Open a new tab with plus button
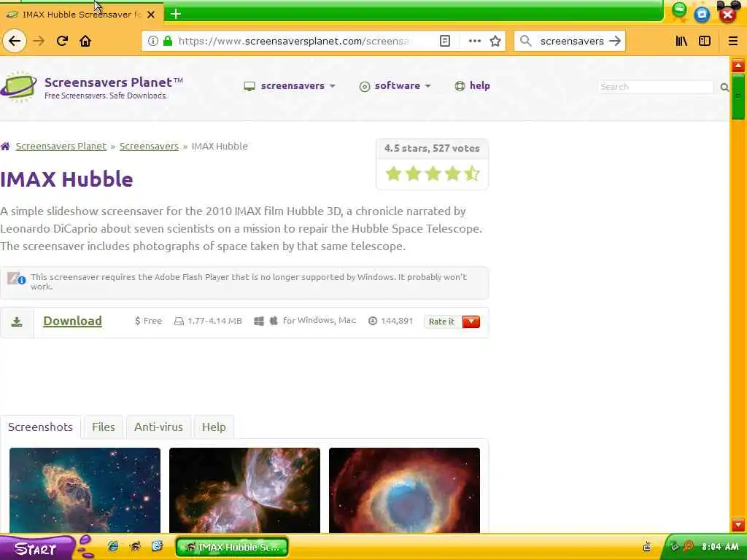Viewport: 747px width, 560px height. coord(175,14)
